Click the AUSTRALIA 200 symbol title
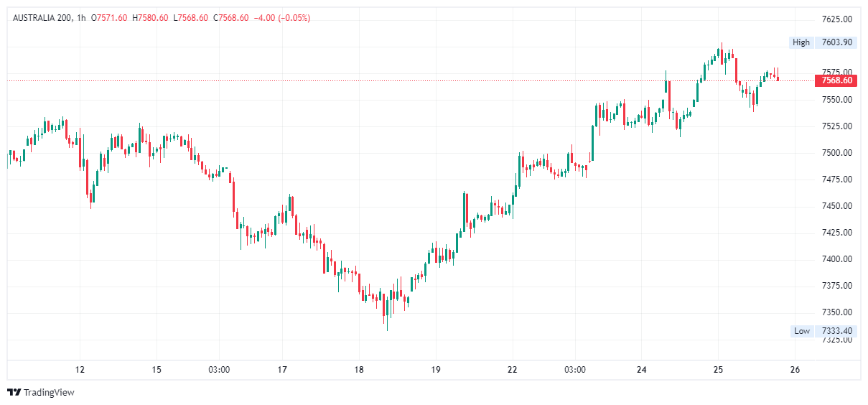Image resolution: width=868 pixels, height=405 pixels. tap(42, 17)
